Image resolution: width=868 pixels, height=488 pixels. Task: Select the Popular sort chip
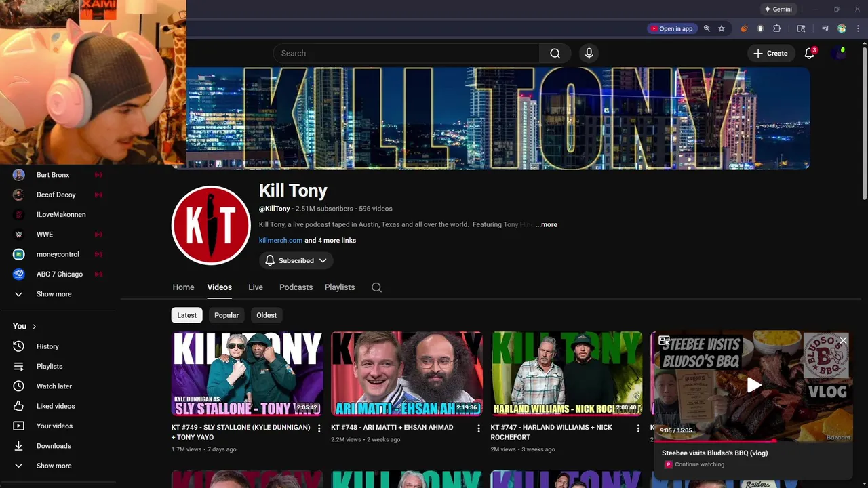pyautogui.click(x=226, y=315)
